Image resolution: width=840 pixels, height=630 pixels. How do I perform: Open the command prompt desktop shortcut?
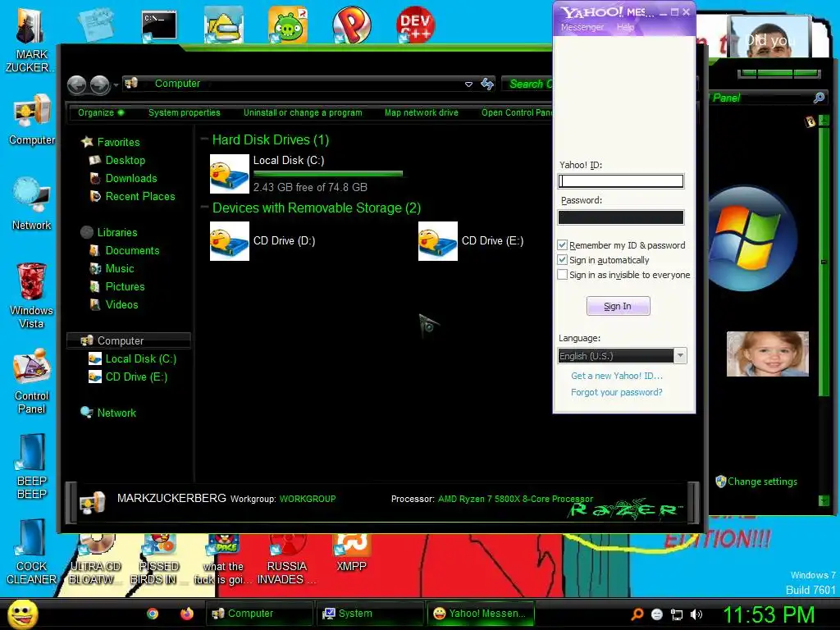point(159,25)
